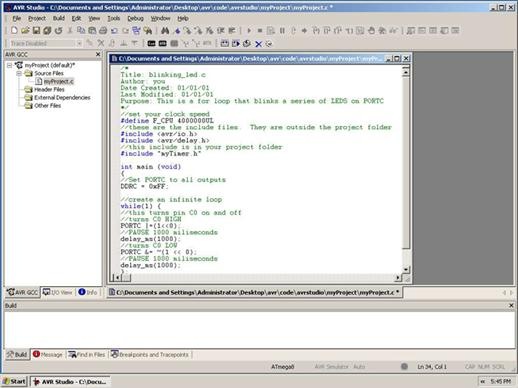Click the Ln 34, Col 1 status indicator
The width and height of the screenshot is (518, 388).
tap(432, 367)
